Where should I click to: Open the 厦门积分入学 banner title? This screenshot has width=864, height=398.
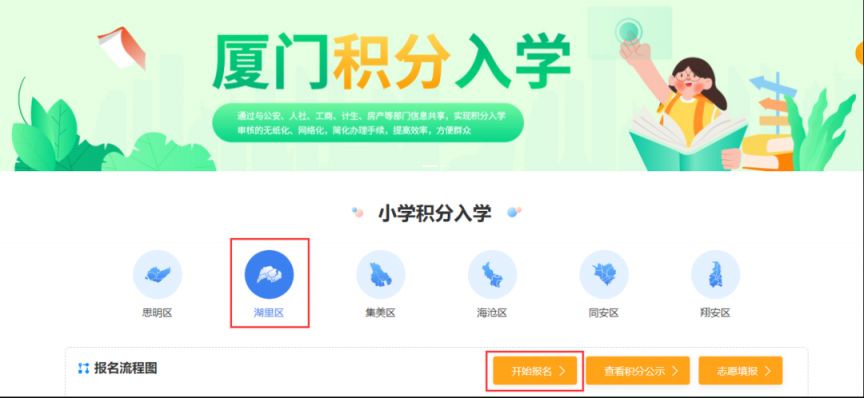[391, 62]
